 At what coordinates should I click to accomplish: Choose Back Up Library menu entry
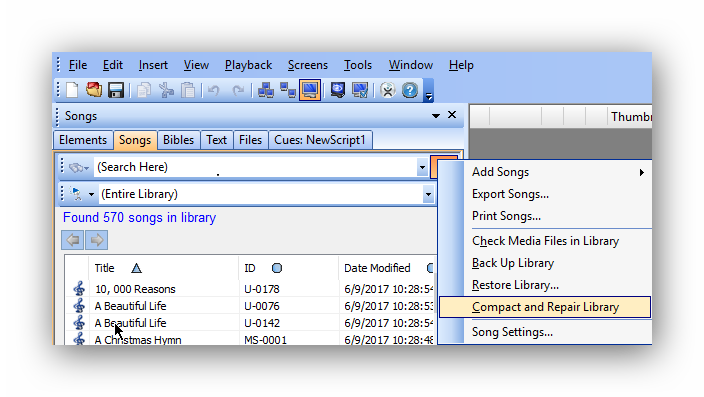point(513,263)
